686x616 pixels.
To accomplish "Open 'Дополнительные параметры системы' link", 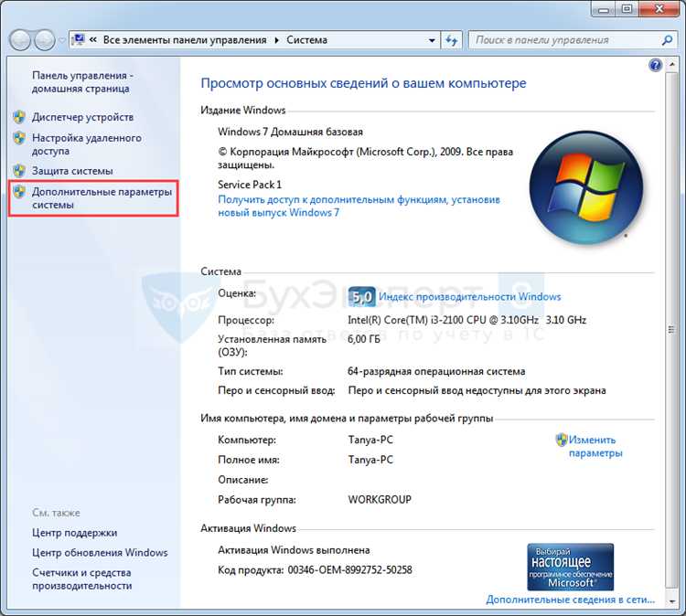I will coord(102,198).
